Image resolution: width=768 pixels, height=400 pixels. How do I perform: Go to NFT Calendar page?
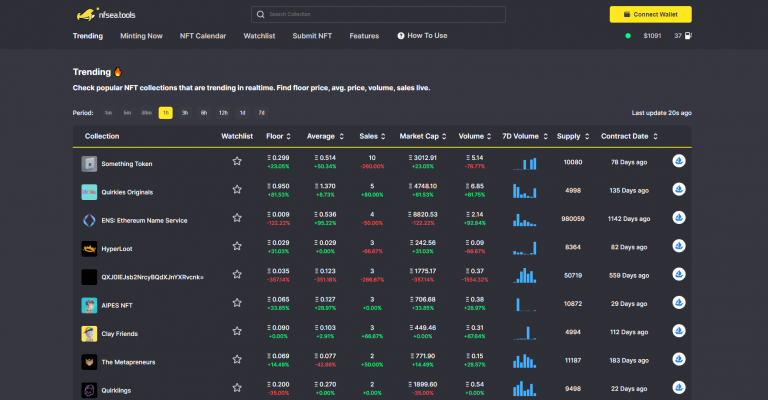click(x=203, y=36)
